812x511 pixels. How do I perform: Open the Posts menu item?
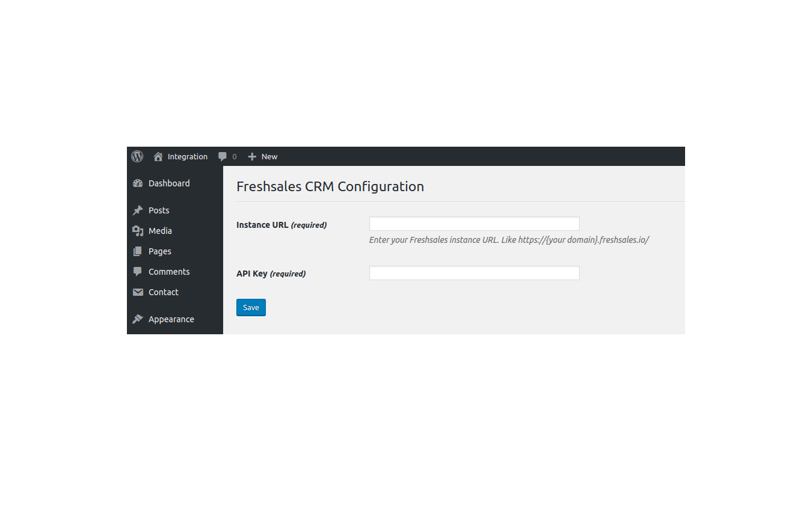point(159,210)
